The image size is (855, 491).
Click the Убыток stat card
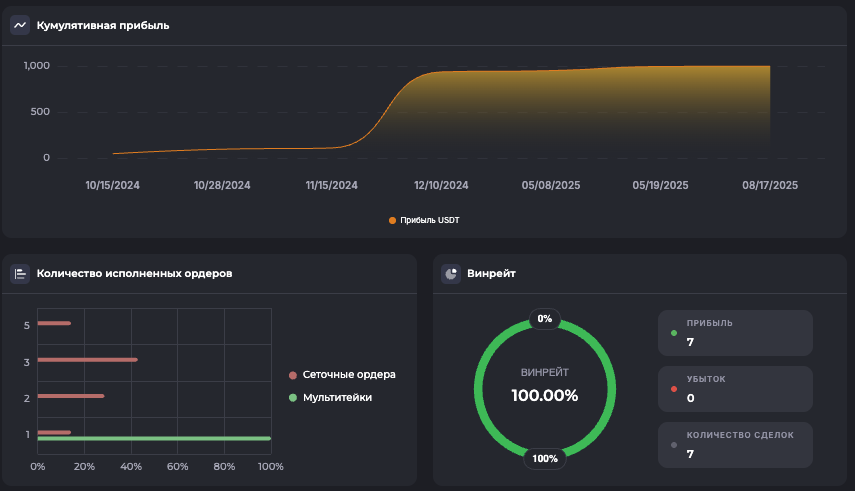pyautogui.click(x=735, y=389)
